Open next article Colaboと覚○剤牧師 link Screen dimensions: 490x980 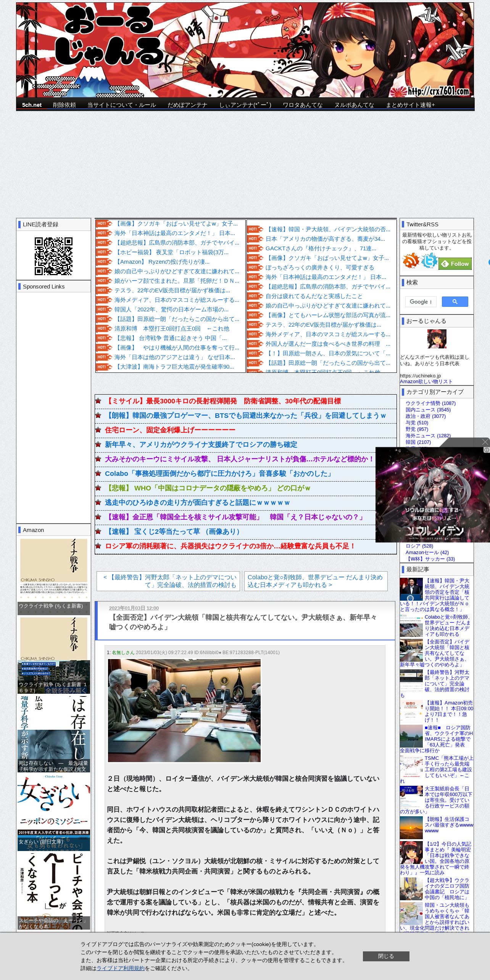(x=316, y=581)
